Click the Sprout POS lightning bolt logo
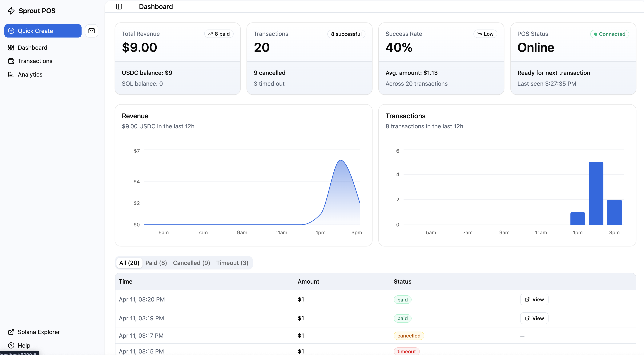The image size is (644, 355). click(x=11, y=11)
